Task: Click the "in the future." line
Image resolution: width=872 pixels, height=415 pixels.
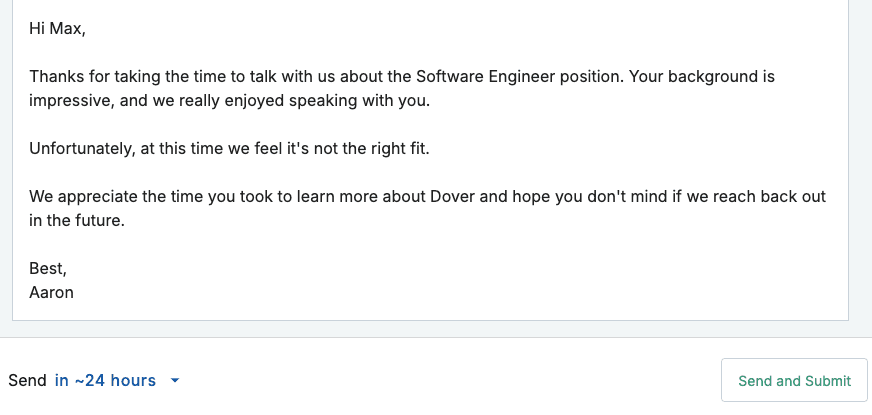Action: [76, 220]
